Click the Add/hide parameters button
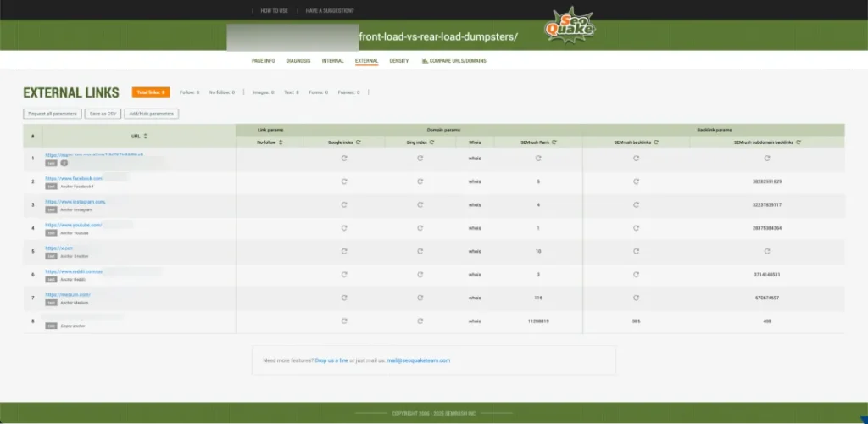Viewport: 868px width, 424px height. click(x=151, y=114)
